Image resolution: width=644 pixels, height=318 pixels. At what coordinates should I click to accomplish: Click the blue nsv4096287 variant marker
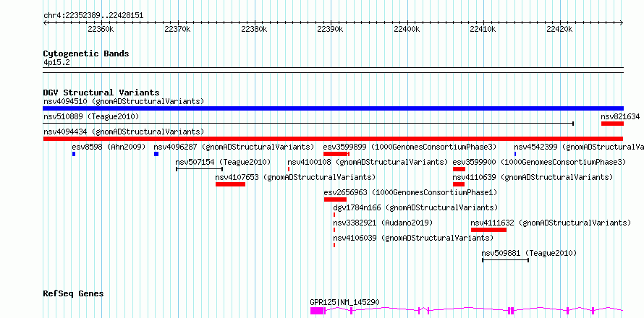click(156, 154)
